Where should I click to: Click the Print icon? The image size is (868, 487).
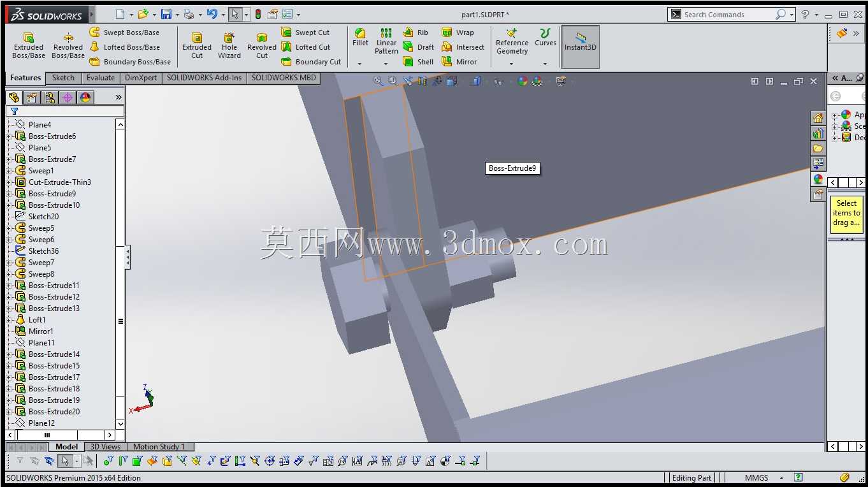pos(189,14)
